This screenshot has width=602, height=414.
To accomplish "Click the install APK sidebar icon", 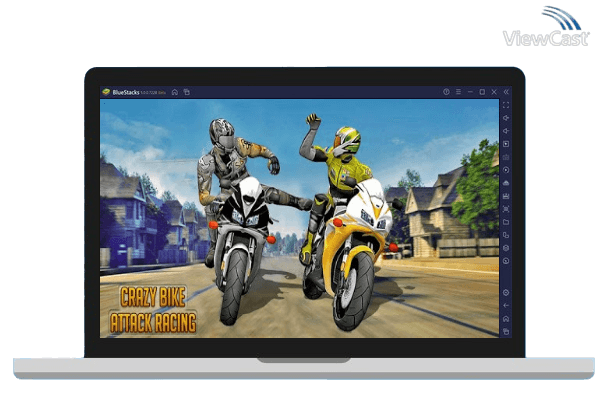I will pos(506,183).
